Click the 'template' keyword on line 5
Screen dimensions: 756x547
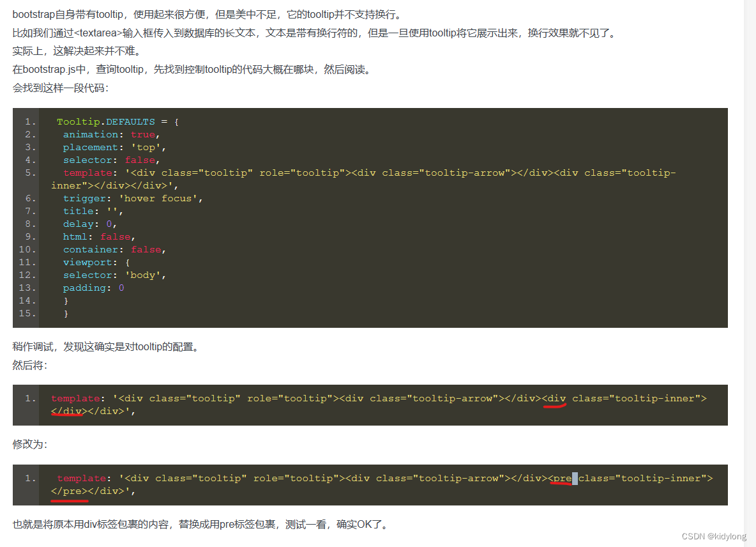[87, 173]
